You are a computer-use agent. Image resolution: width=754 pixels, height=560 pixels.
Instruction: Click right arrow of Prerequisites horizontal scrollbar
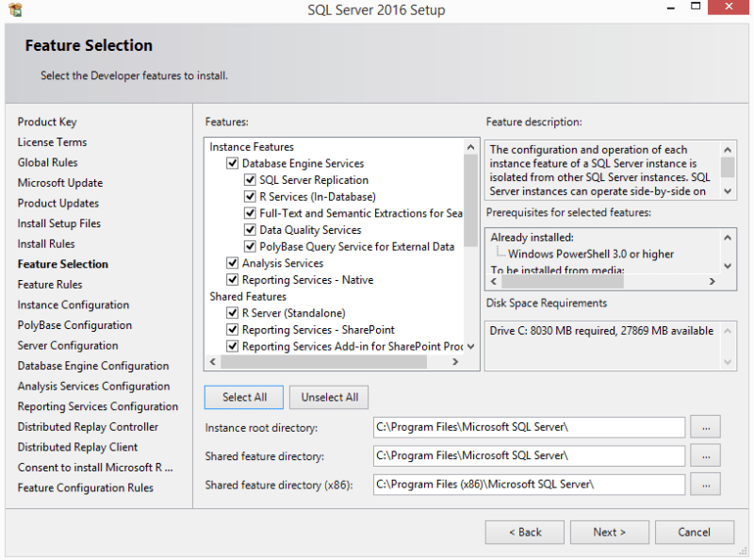[713, 282]
